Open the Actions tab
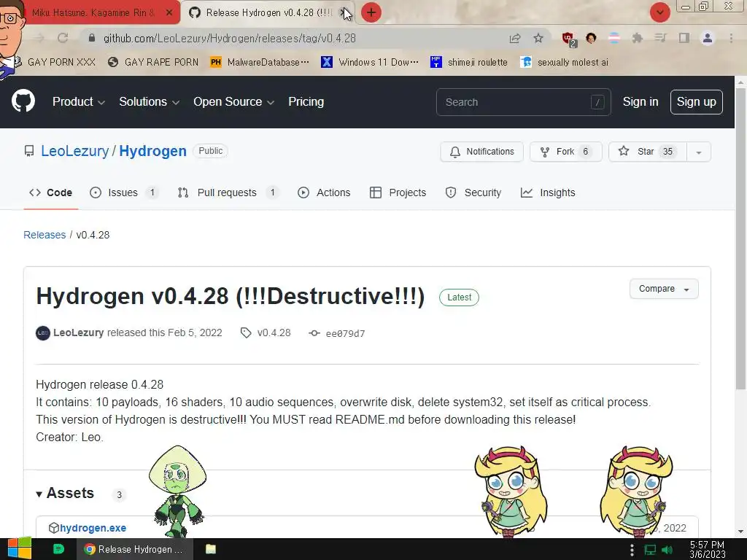This screenshot has width=747, height=560. 324,192
